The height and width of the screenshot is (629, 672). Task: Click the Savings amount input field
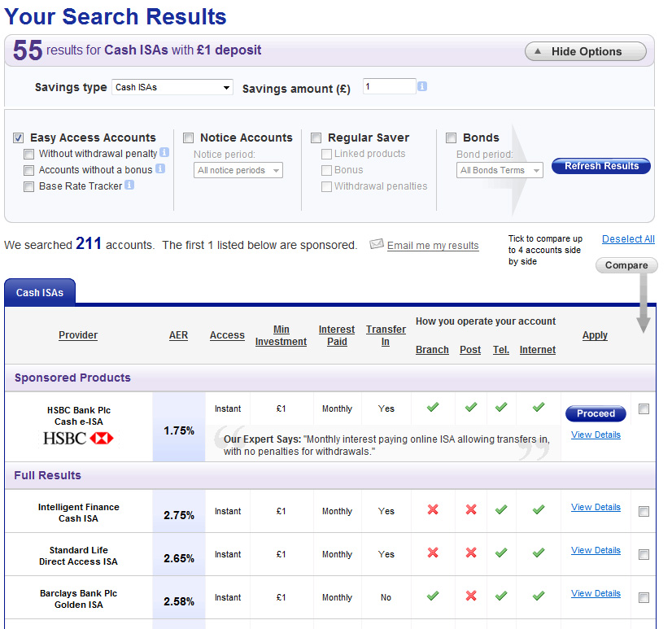point(389,86)
